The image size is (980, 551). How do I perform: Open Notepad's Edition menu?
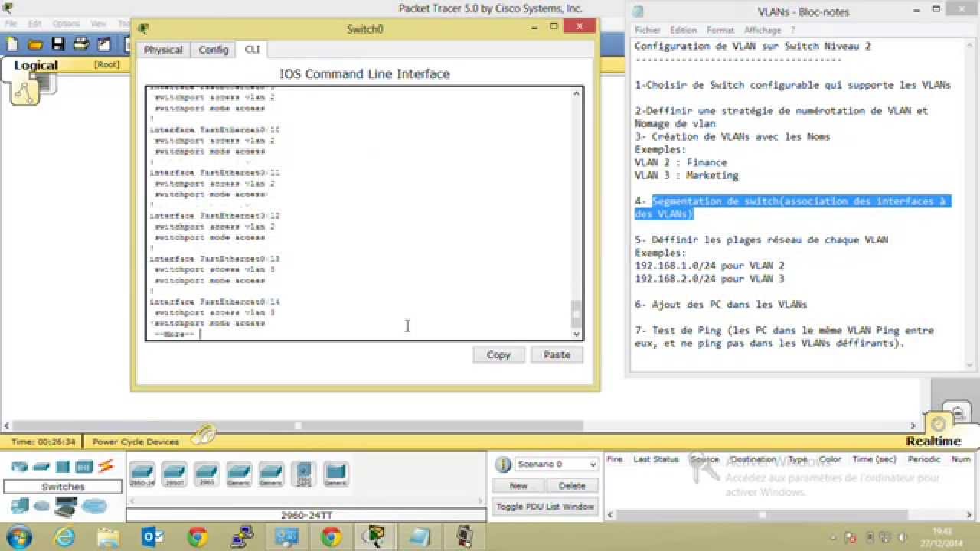click(683, 30)
